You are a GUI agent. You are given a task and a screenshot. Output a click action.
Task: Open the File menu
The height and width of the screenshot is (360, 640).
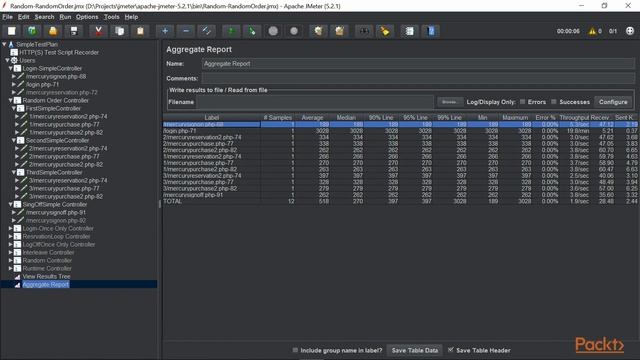tap(7, 17)
